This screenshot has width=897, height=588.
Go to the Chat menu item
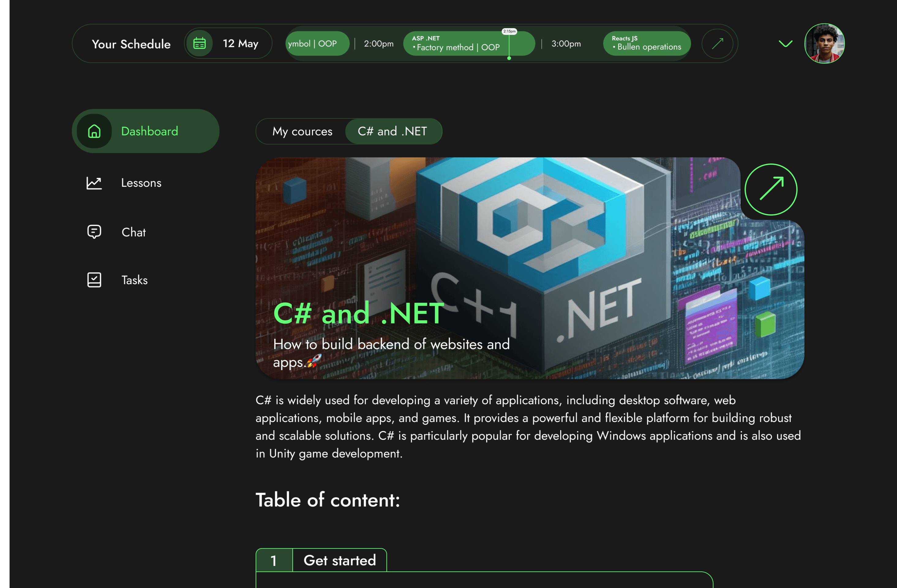click(133, 232)
